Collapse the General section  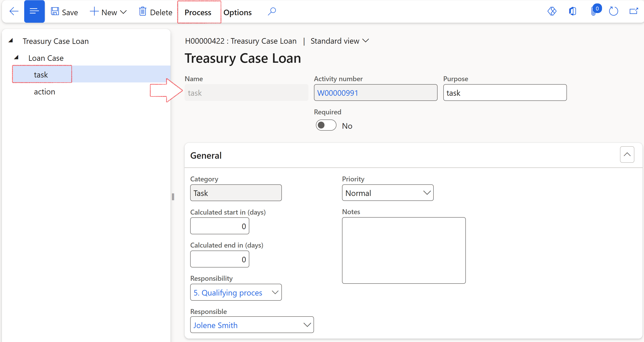click(627, 155)
